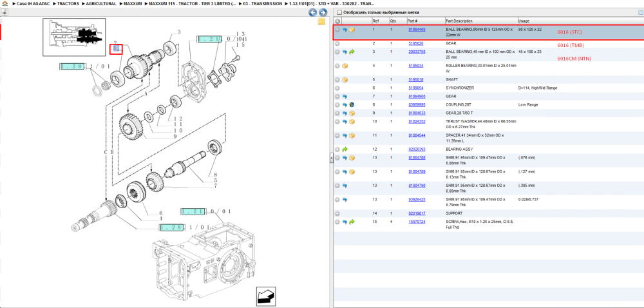
Task: Open part number link 15970724
Action: [417, 222]
